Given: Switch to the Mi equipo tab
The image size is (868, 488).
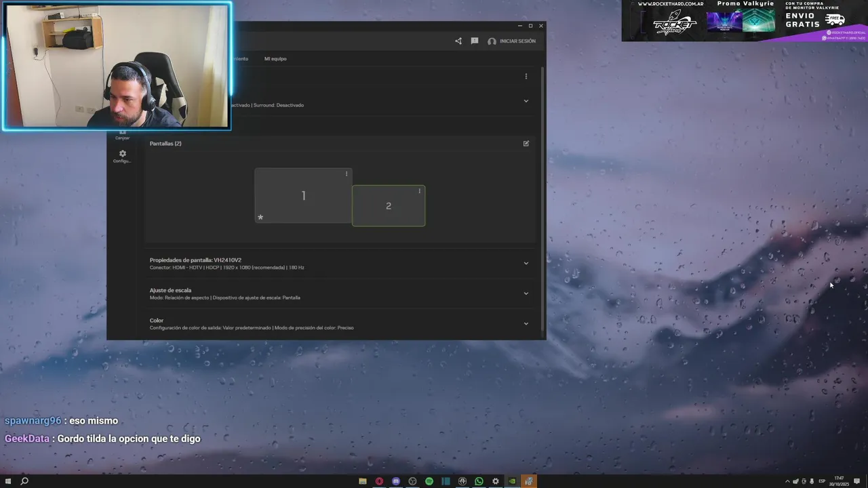Looking at the screenshot, I should [x=275, y=59].
